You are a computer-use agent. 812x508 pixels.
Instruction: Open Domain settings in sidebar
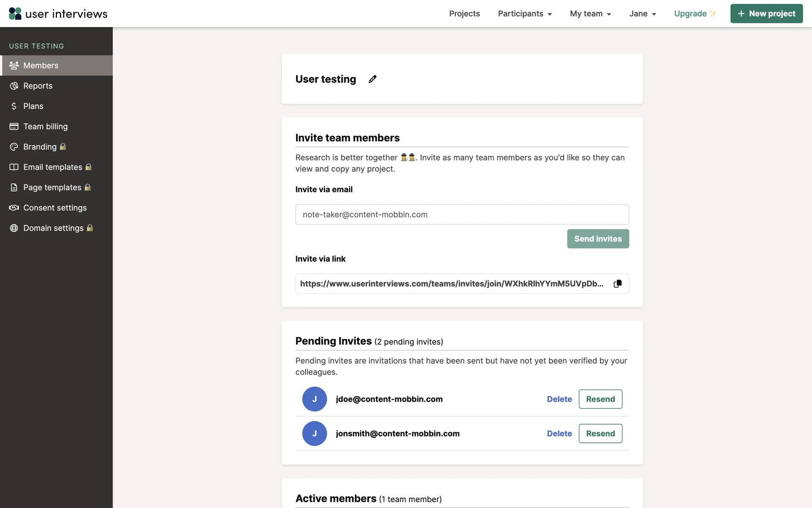click(x=53, y=228)
